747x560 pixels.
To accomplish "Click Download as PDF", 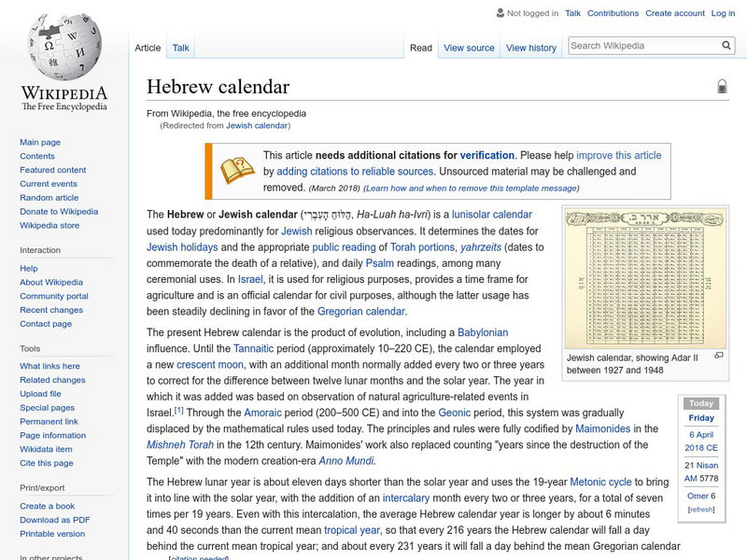I will tap(55, 520).
